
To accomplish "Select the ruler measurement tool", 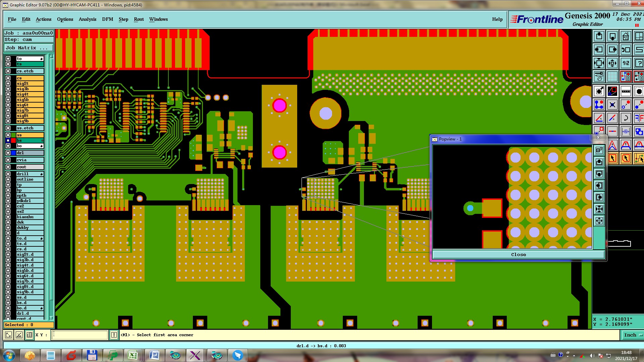I will tap(626, 91).
